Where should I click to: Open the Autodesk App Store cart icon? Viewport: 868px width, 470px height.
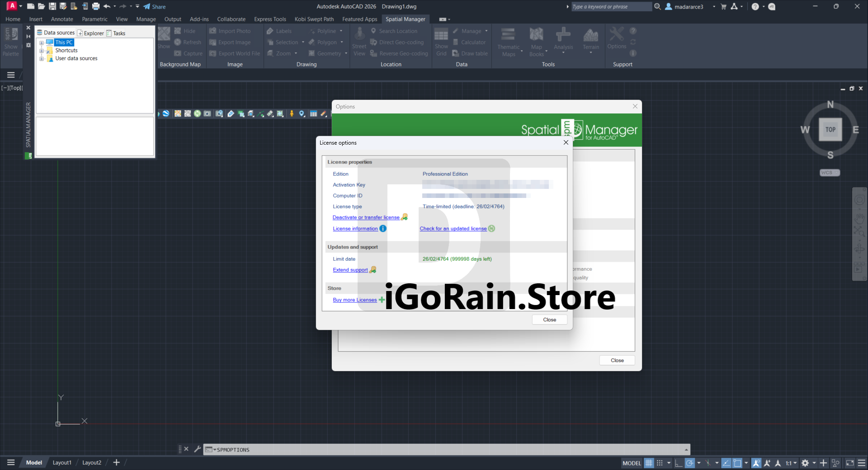pyautogui.click(x=723, y=7)
